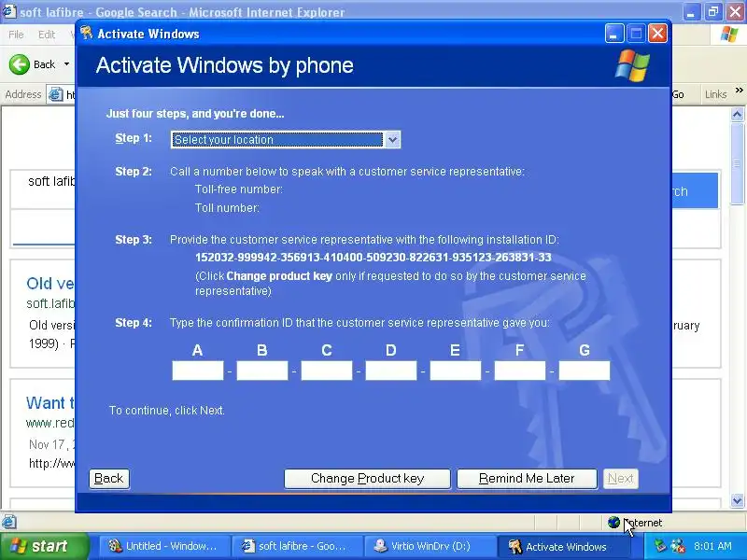
Task: Click the Safely Remove Hardware tray icon
Action: pyautogui.click(x=660, y=546)
